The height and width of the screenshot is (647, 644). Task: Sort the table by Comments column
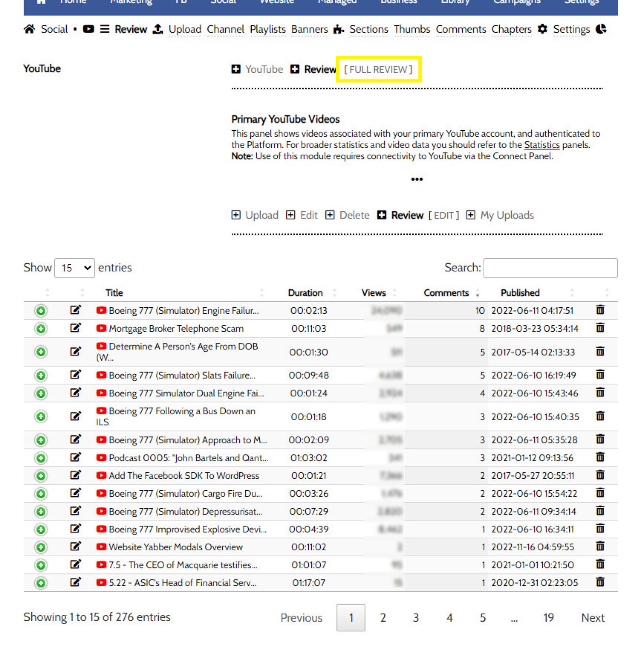coord(446,293)
